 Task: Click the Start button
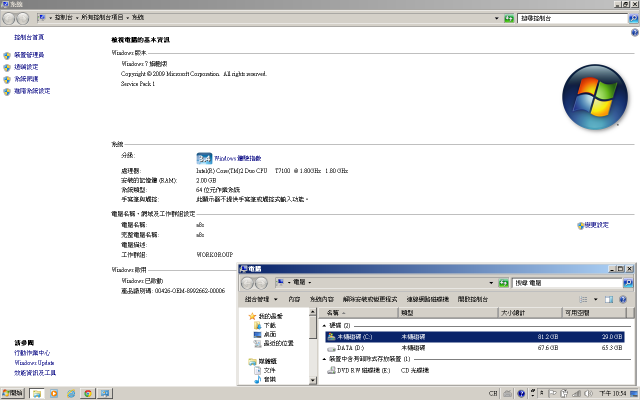pos(13,393)
